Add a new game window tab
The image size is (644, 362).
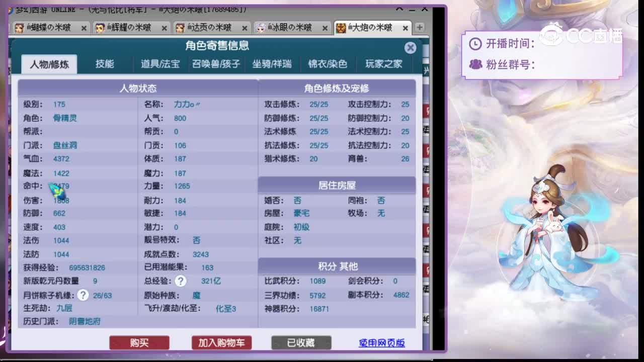pos(420,27)
